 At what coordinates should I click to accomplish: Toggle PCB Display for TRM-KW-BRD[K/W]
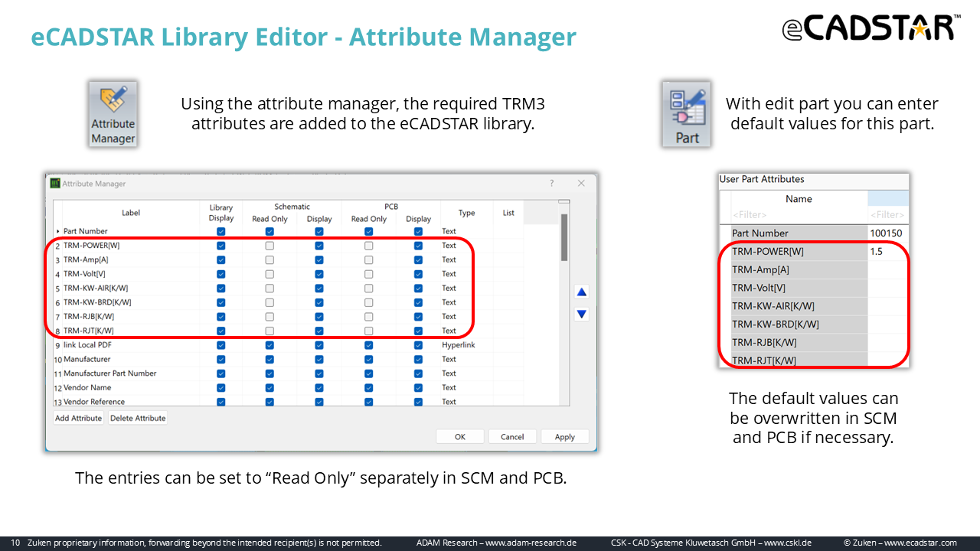(x=418, y=302)
